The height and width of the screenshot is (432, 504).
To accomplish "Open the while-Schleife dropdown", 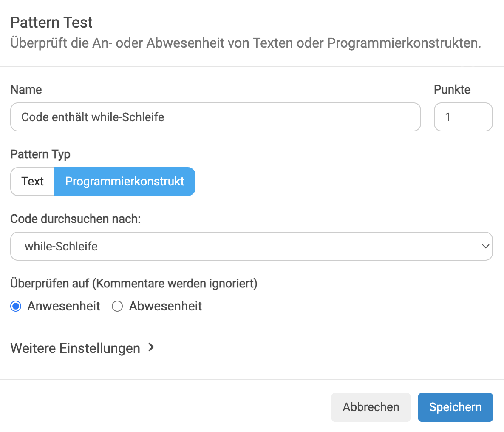I will [251, 246].
